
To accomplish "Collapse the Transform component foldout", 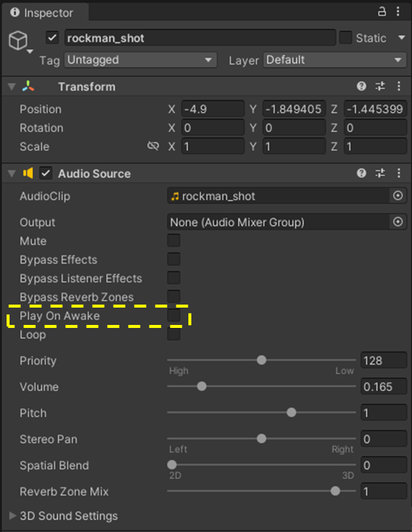I will [12, 87].
